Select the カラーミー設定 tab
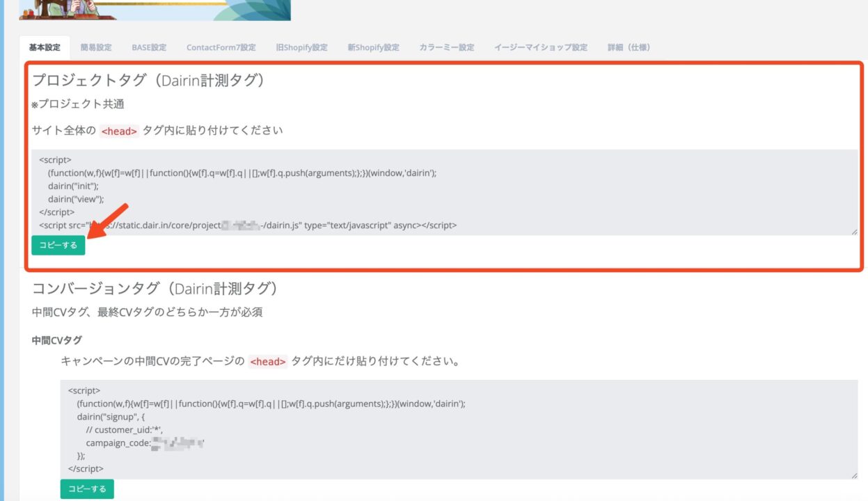The height and width of the screenshot is (501, 868). 446,47
